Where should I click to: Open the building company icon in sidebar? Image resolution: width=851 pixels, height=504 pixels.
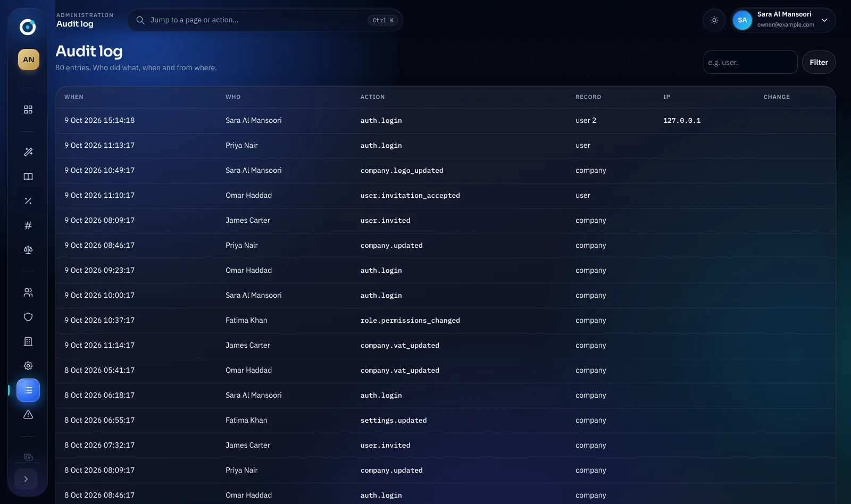pyautogui.click(x=28, y=341)
